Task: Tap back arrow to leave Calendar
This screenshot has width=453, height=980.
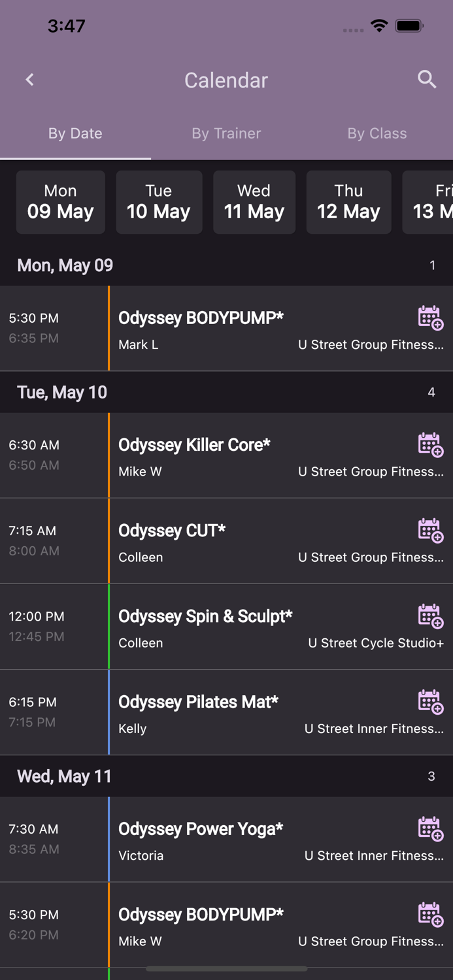Action: coord(29,79)
